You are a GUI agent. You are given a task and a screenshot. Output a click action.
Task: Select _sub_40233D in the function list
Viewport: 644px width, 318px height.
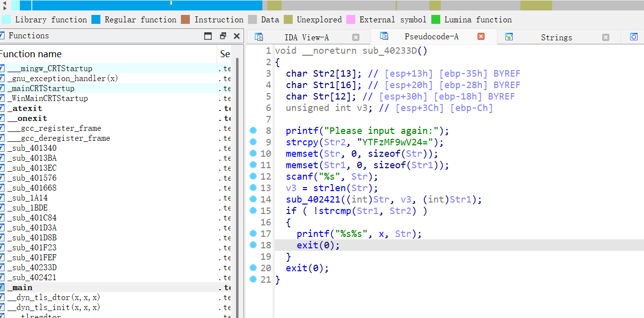click(x=32, y=268)
